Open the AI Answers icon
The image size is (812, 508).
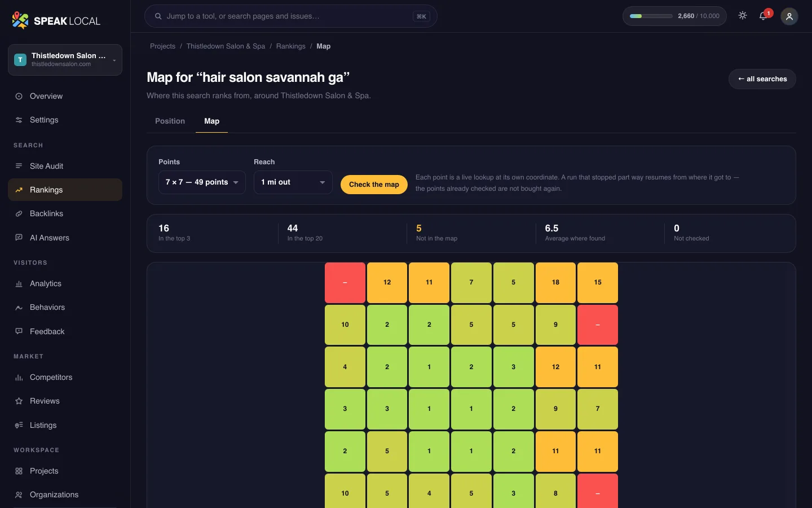tap(19, 238)
